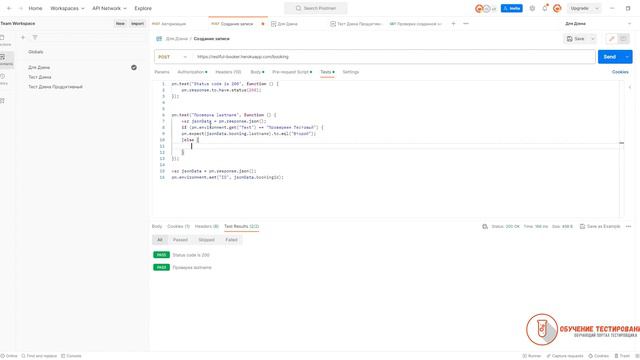Open the History sidebar icon
The height and width of the screenshot is (360, 640).
pyautogui.click(x=3, y=79)
